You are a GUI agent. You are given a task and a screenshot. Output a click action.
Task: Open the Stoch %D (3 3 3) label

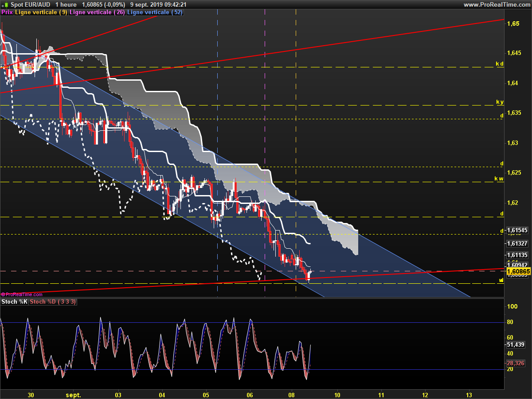pyautogui.click(x=53, y=302)
